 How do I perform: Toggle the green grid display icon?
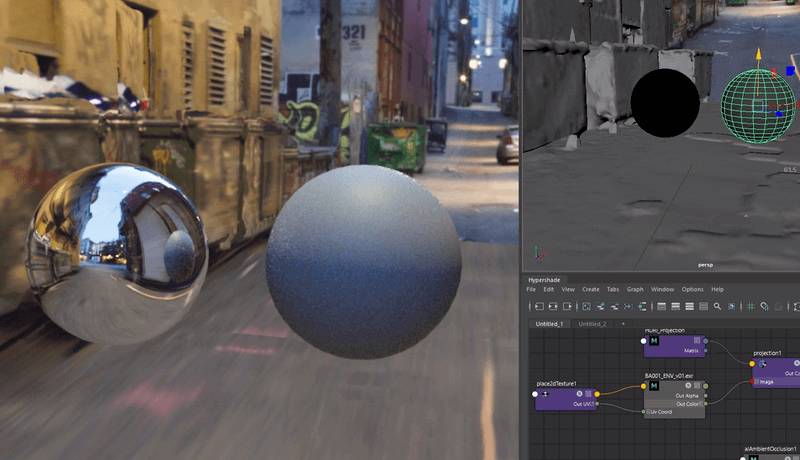(751, 306)
